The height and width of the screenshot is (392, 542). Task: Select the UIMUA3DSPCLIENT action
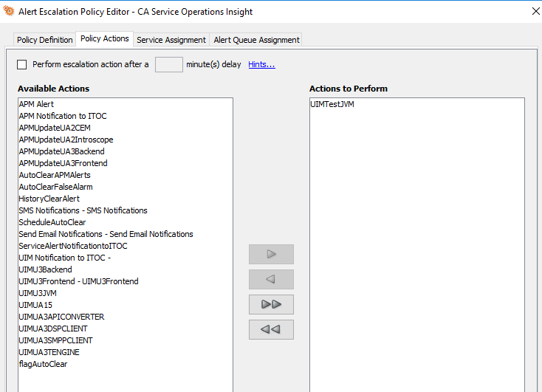coord(125,329)
